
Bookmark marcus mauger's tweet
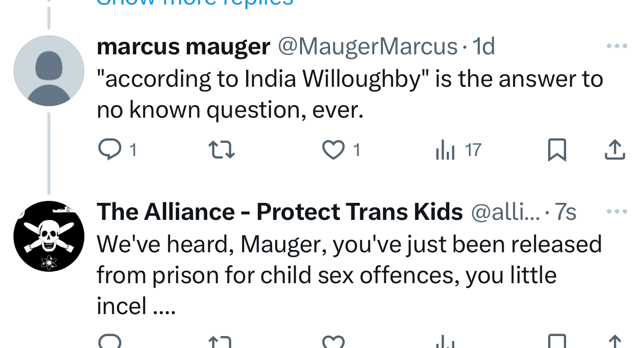pos(557,150)
